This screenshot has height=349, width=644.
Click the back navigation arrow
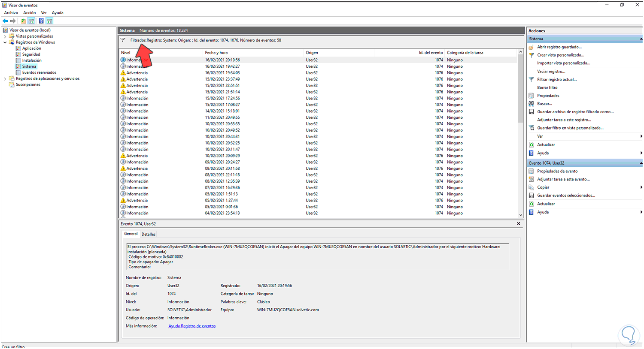[6, 21]
